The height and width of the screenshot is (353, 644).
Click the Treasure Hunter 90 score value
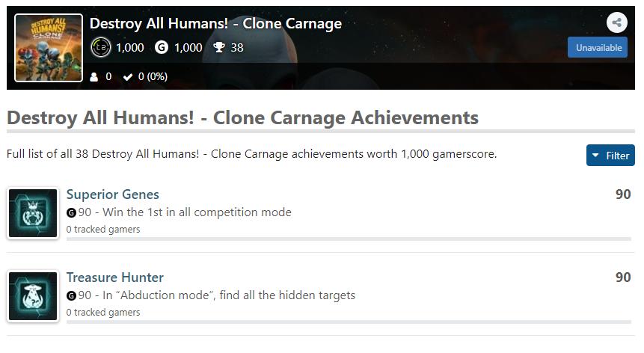pos(622,277)
